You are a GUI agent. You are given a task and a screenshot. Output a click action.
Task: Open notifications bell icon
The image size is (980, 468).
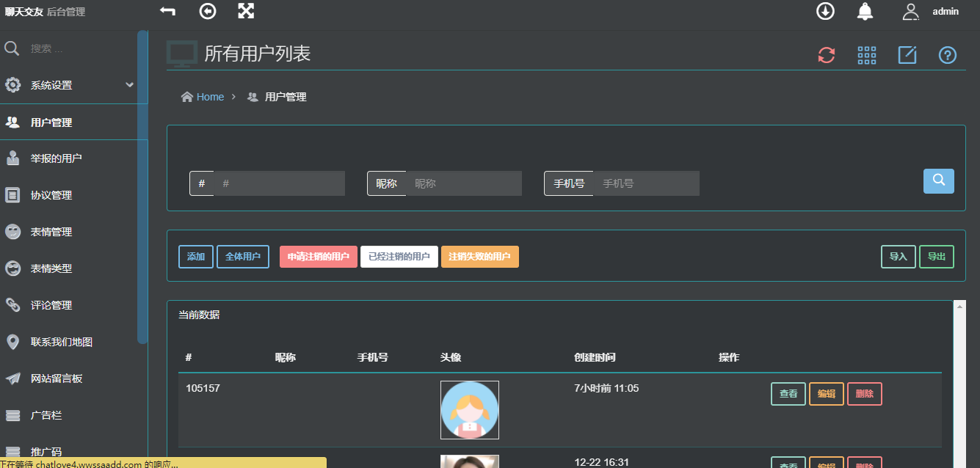[x=865, y=11]
